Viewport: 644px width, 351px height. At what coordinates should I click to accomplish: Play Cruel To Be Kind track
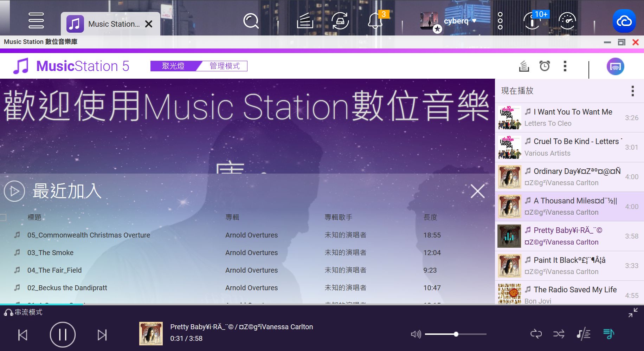click(x=569, y=147)
